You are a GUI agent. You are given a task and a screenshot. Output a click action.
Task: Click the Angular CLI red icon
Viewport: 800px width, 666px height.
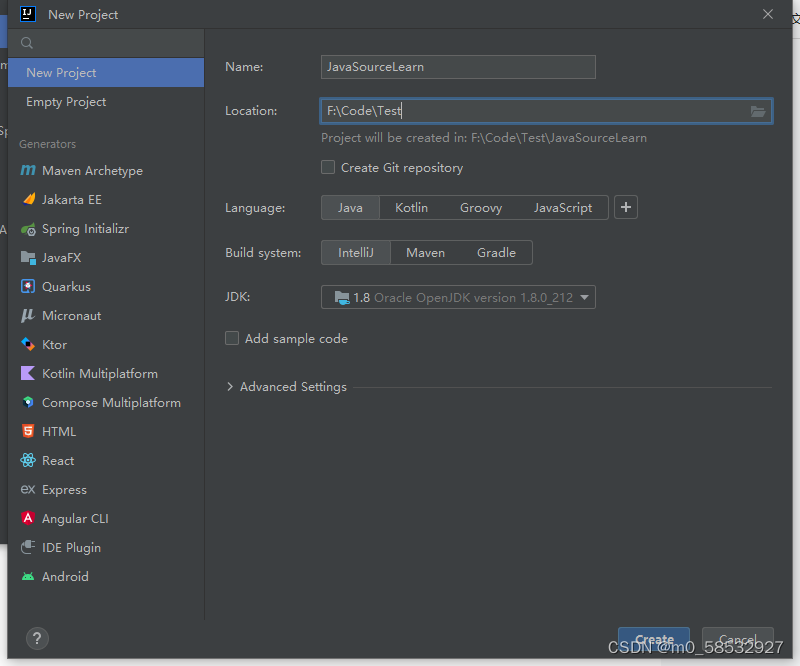(x=28, y=518)
